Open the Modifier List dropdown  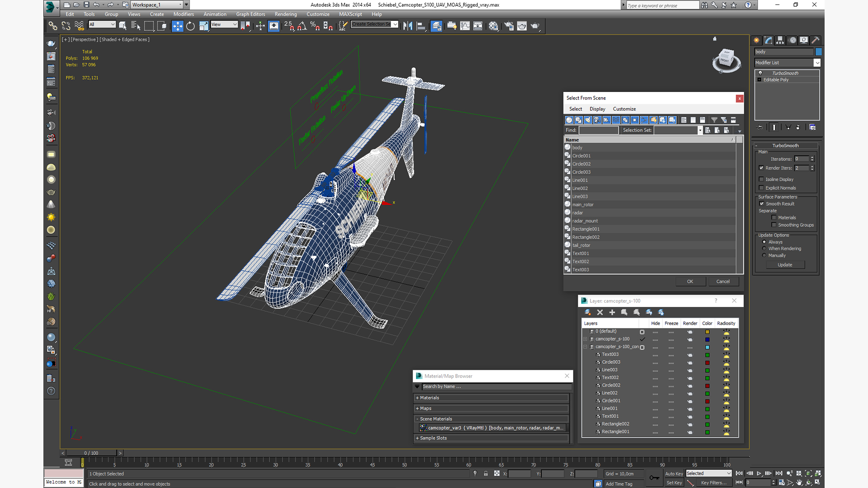(817, 63)
